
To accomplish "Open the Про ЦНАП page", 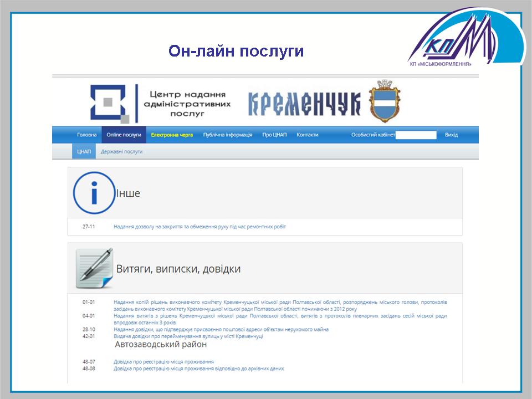I will [274, 135].
